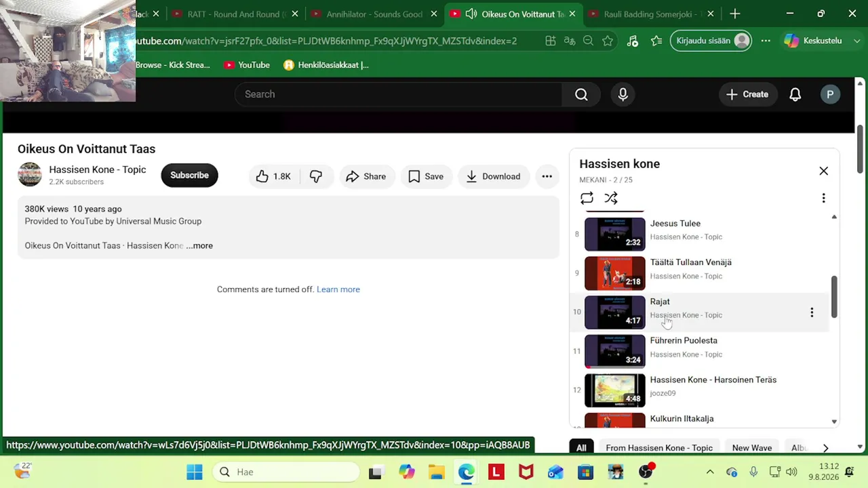This screenshot has width=868, height=488.
Task: Switch to the Annihilator - Sounds Good tab
Action: click(374, 14)
